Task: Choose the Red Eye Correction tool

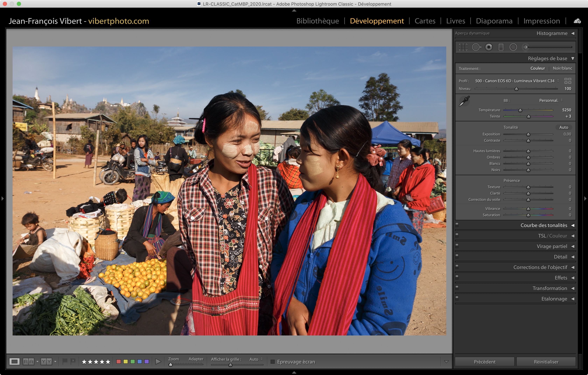Action: click(489, 47)
